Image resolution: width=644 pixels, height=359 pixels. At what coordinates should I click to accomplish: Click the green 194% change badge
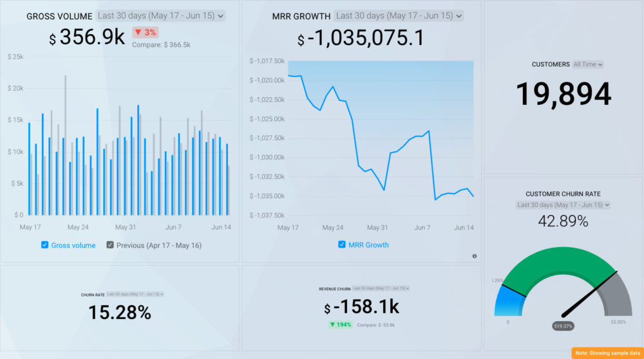click(341, 325)
